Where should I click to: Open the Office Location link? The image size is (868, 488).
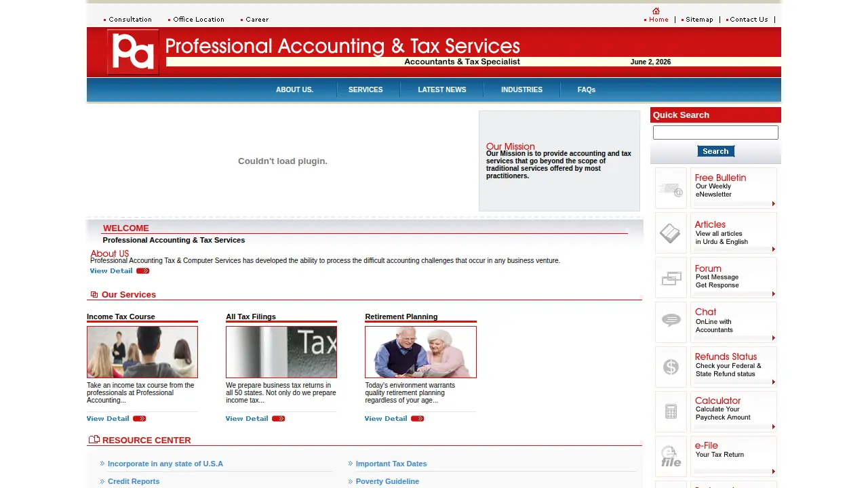[199, 20]
